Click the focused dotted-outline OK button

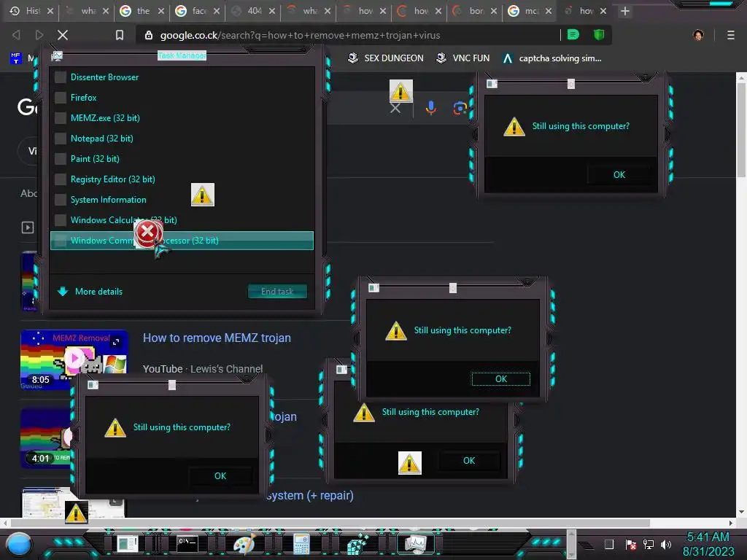point(500,379)
